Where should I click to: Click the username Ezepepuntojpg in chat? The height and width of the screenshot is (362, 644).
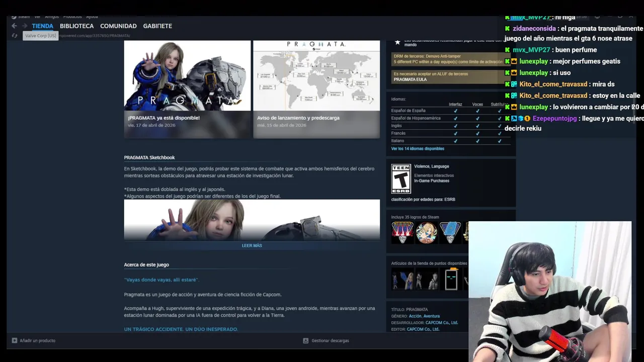coord(554,119)
